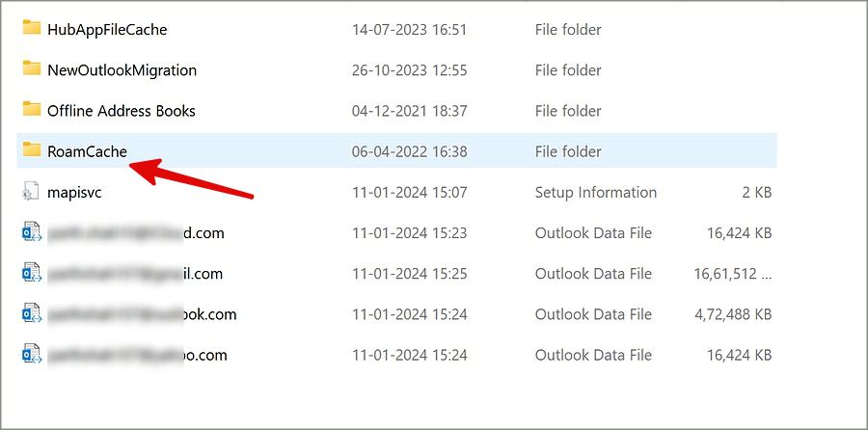Click the 14-07-2023 16:51 date cell

pyautogui.click(x=409, y=30)
